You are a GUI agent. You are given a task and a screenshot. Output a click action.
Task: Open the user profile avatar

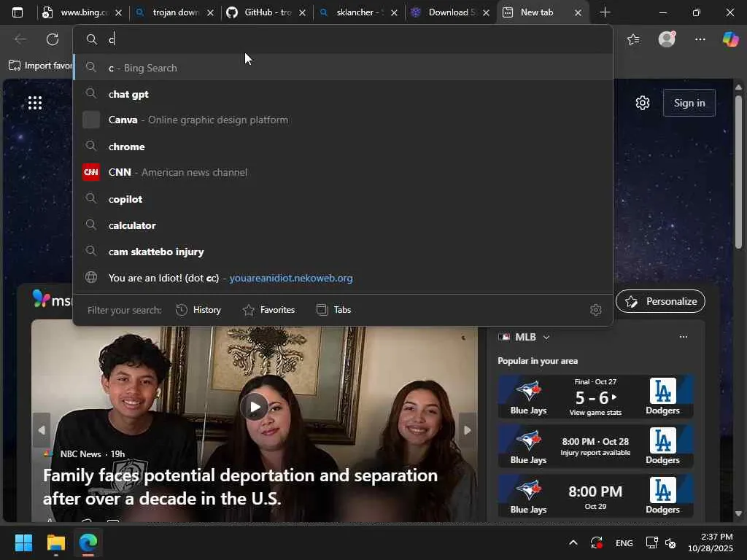(x=667, y=39)
